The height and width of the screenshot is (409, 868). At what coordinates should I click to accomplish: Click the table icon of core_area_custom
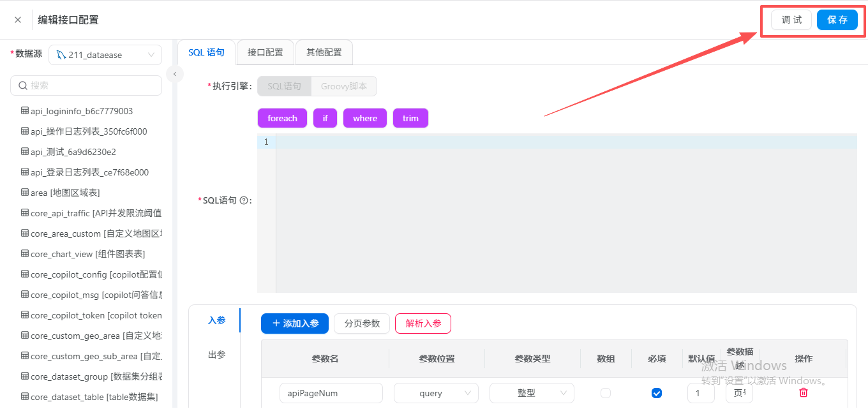pyautogui.click(x=25, y=234)
